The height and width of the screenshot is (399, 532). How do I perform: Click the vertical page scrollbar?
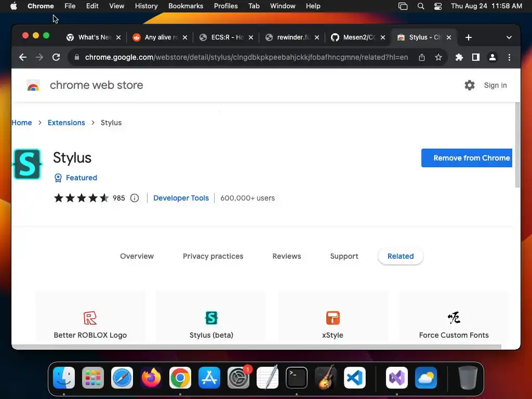pyautogui.click(x=517, y=145)
